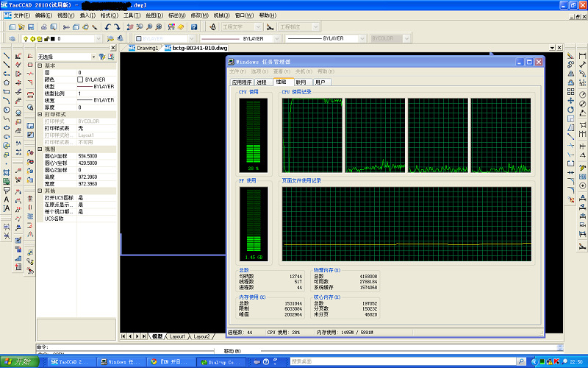Collapse the print style group expander
Image resolution: width=588 pixels, height=368 pixels.
[40, 114]
